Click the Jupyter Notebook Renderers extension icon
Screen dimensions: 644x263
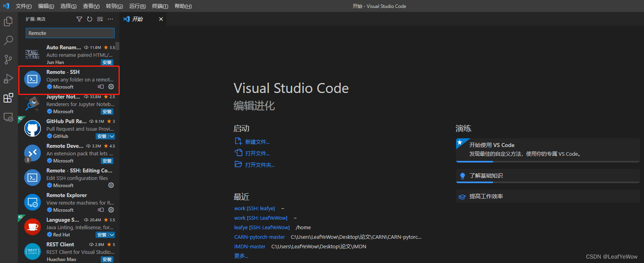coord(33,104)
